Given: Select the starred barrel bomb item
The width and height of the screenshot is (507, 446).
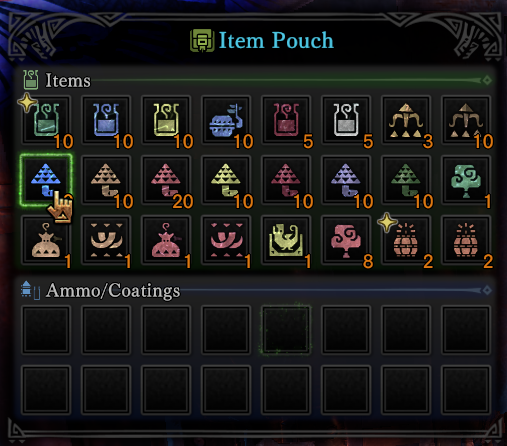Looking at the screenshot, I should point(406,240).
